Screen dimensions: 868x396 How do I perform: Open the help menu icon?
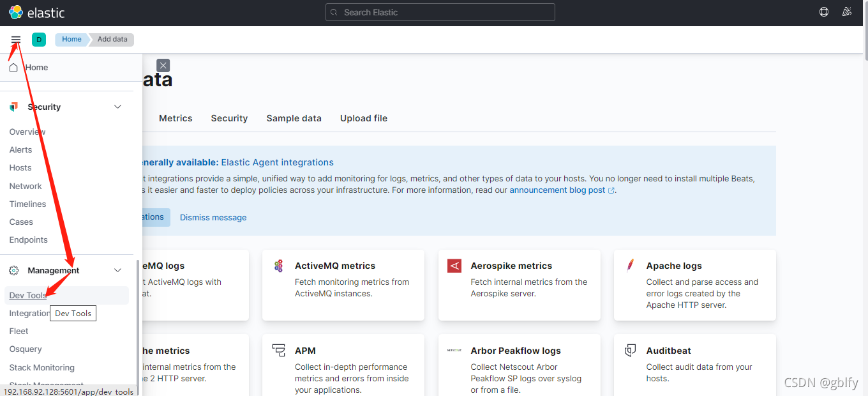pyautogui.click(x=824, y=12)
